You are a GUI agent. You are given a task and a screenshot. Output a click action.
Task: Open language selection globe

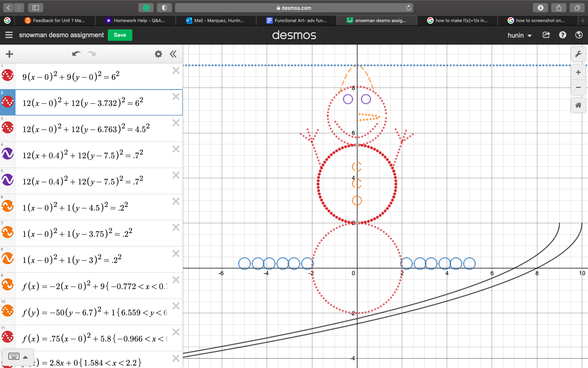point(579,35)
